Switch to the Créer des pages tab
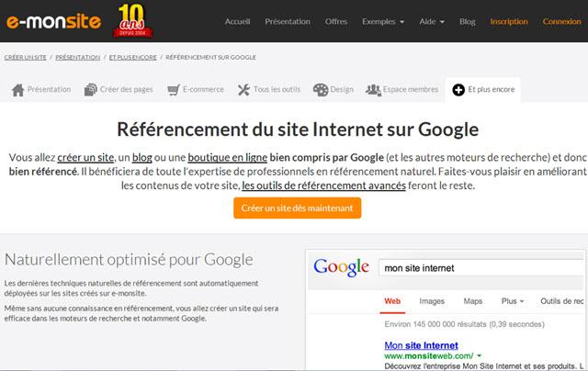The height and width of the screenshot is (371, 588). [119, 90]
